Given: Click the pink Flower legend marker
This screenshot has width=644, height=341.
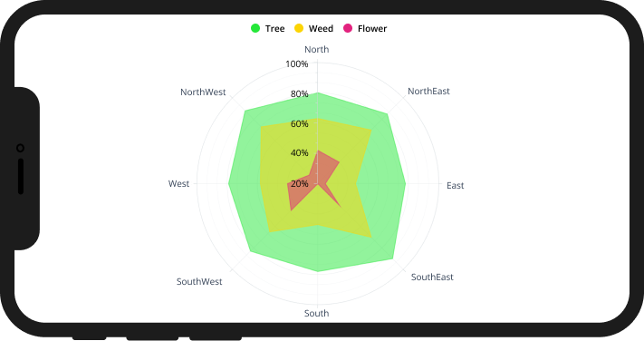Looking at the screenshot, I should tap(348, 28).
